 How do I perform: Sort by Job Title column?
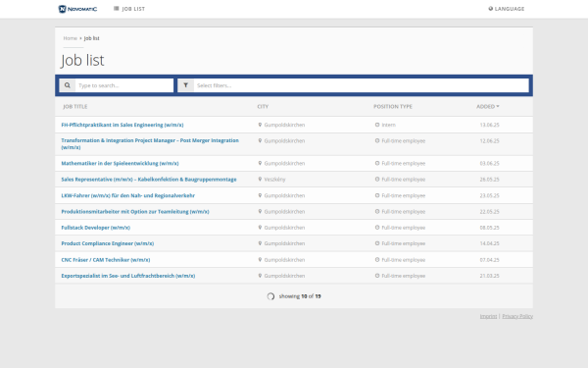coord(75,107)
